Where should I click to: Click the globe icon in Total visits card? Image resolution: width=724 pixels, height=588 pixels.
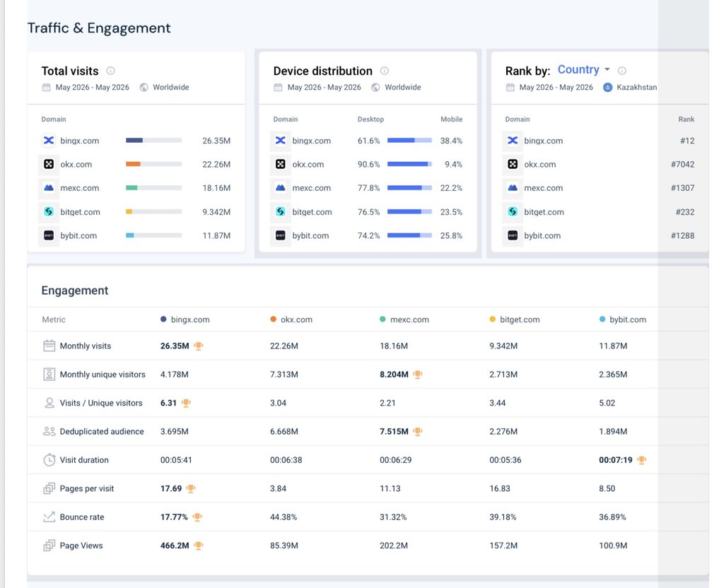pos(144,87)
